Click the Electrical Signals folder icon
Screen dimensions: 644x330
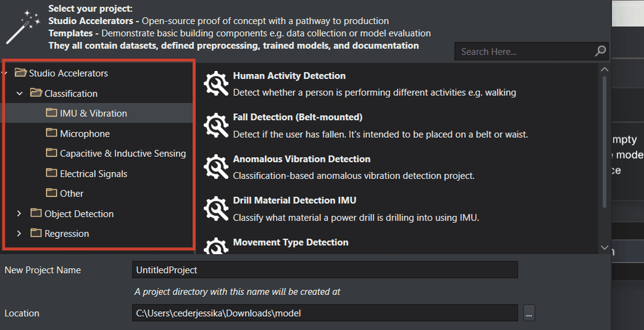pyautogui.click(x=51, y=173)
